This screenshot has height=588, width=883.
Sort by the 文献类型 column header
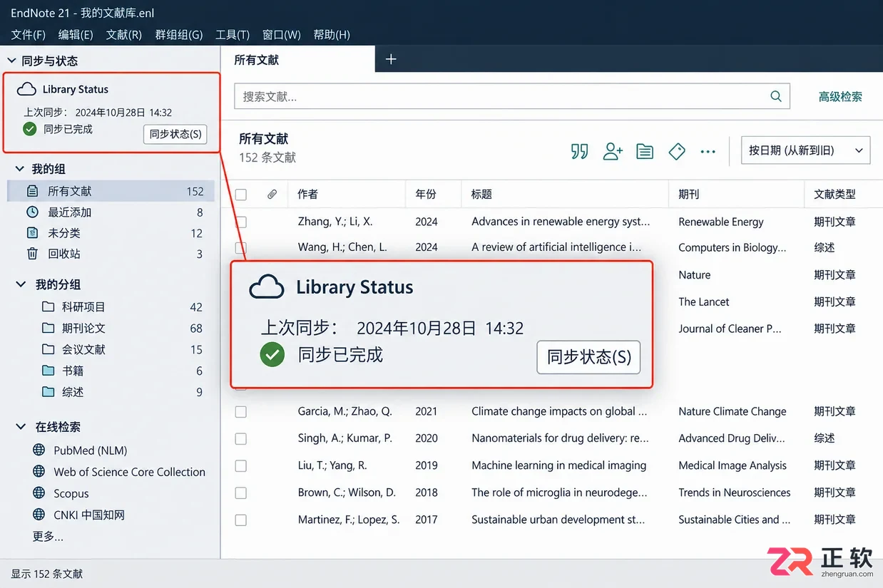[834, 194]
